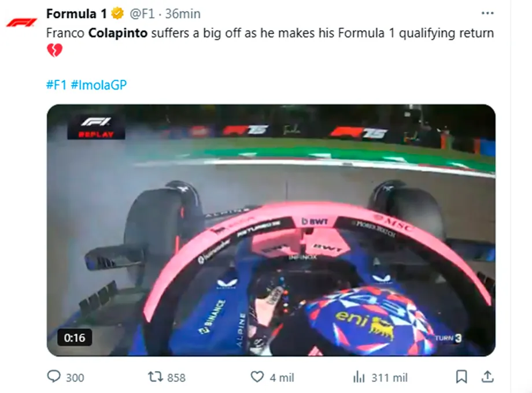Open the Formula 1 account name
Screen dimensions: 532x393
pos(76,14)
